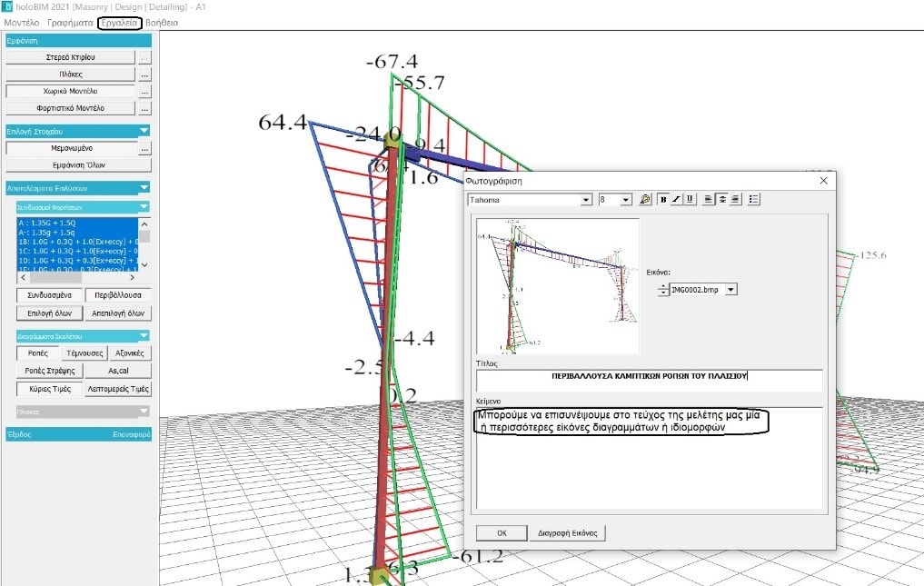
Task: Toggle the bullet list icon
Action: point(753,199)
